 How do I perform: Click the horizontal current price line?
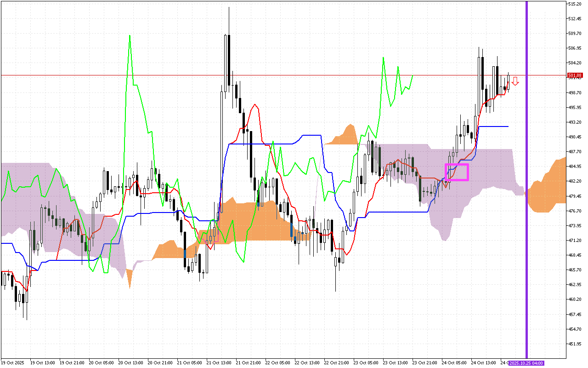point(276,75)
